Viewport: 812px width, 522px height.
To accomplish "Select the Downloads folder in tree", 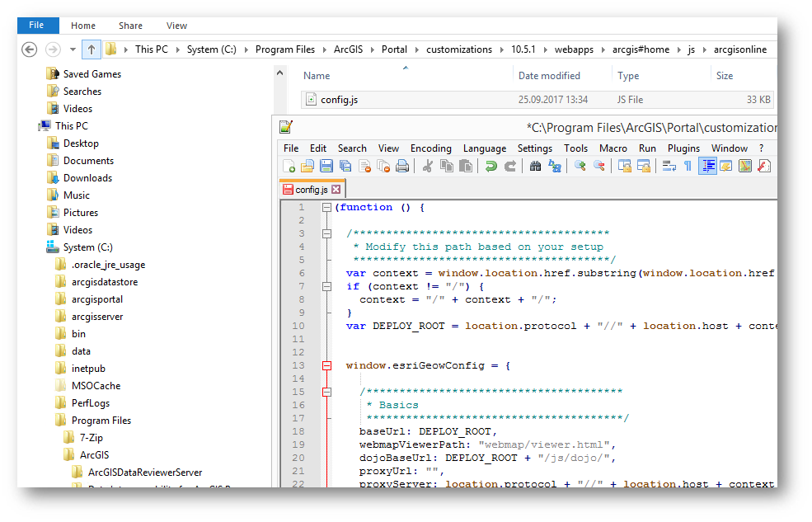I will point(87,179).
